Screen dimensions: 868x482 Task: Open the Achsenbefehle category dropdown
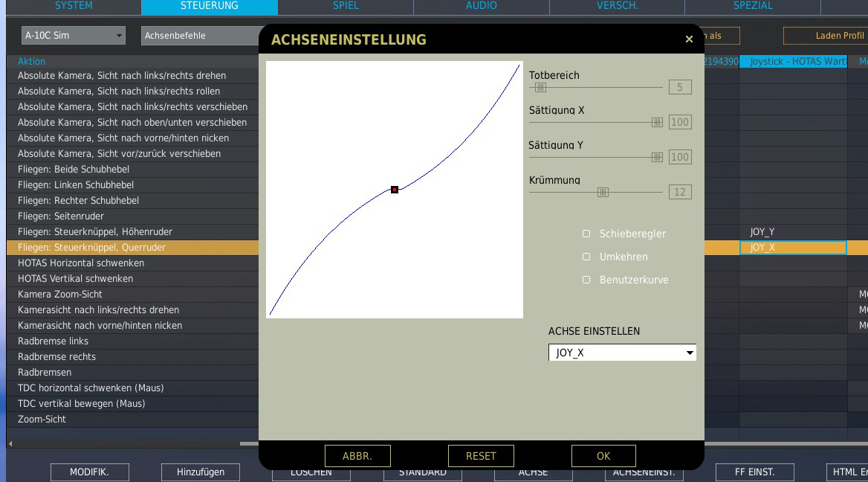point(199,36)
